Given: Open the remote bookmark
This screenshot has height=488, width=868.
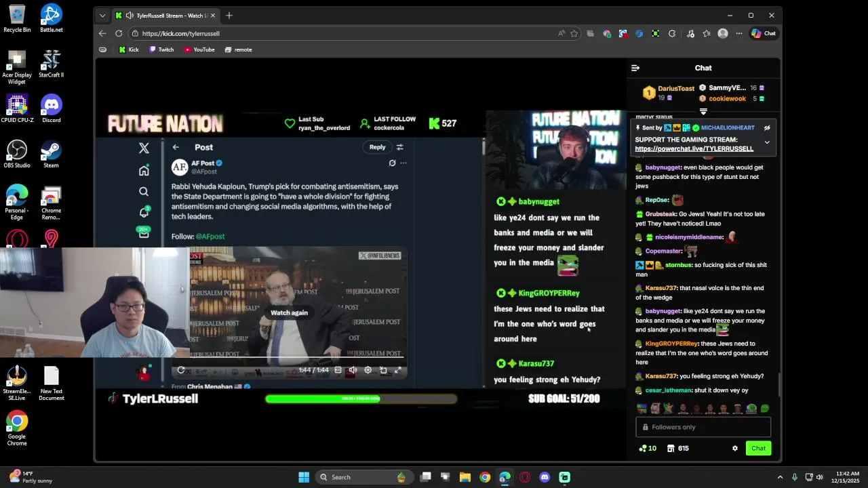Looking at the screenshot, I should point(238,49).
